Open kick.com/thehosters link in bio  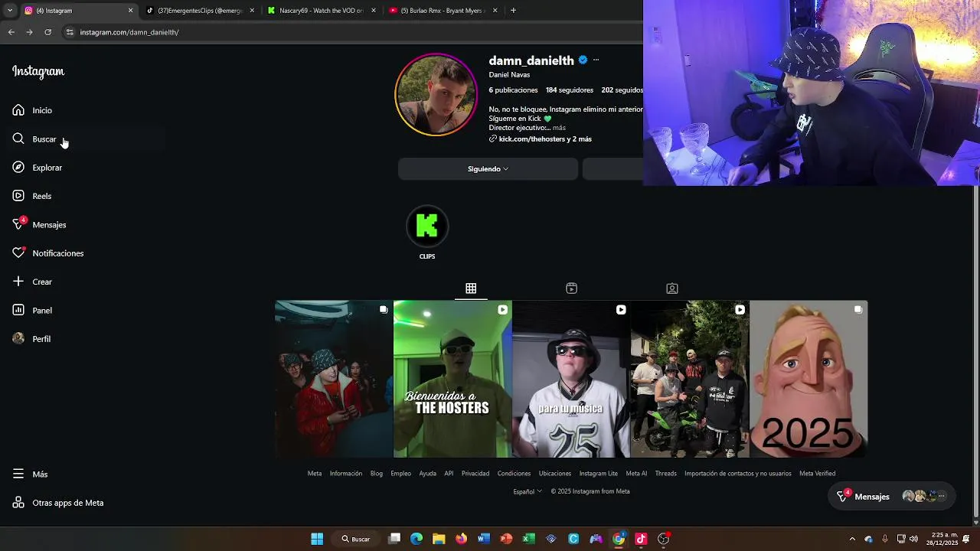(544, 139)
